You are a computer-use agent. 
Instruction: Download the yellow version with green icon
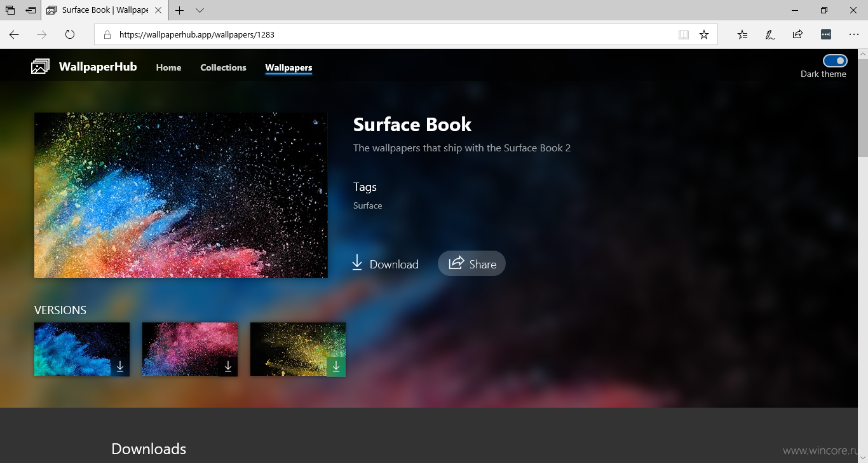336,366
